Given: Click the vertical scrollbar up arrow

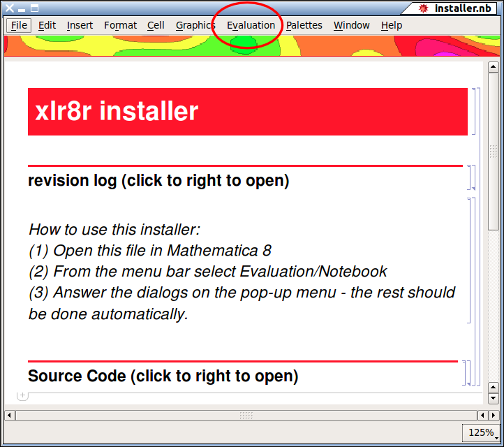Looking at the screenshot, I should click(494, 68).
